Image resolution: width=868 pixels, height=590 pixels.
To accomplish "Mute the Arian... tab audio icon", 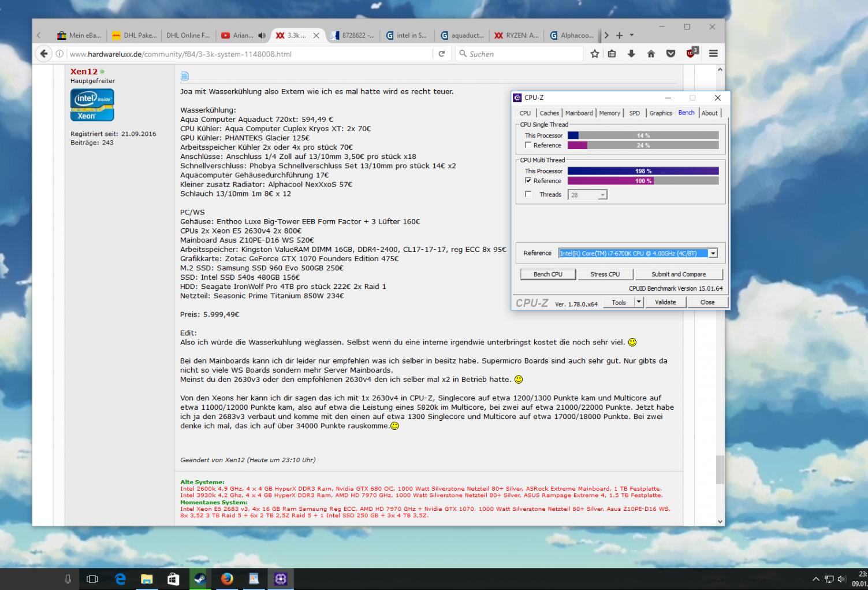I will (x=262, y=35).
